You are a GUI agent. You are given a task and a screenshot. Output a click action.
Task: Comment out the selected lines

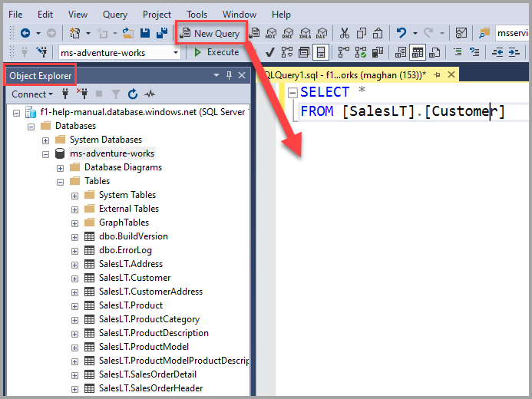click(458, 52)
